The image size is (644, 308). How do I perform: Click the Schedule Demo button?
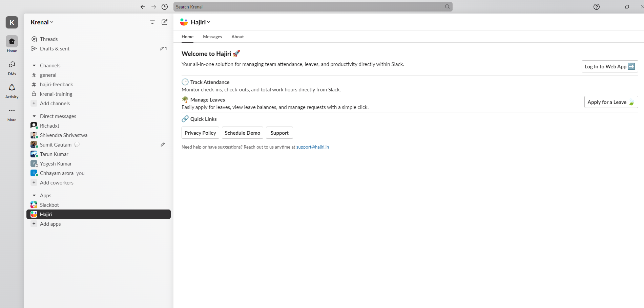pos(243,133)
